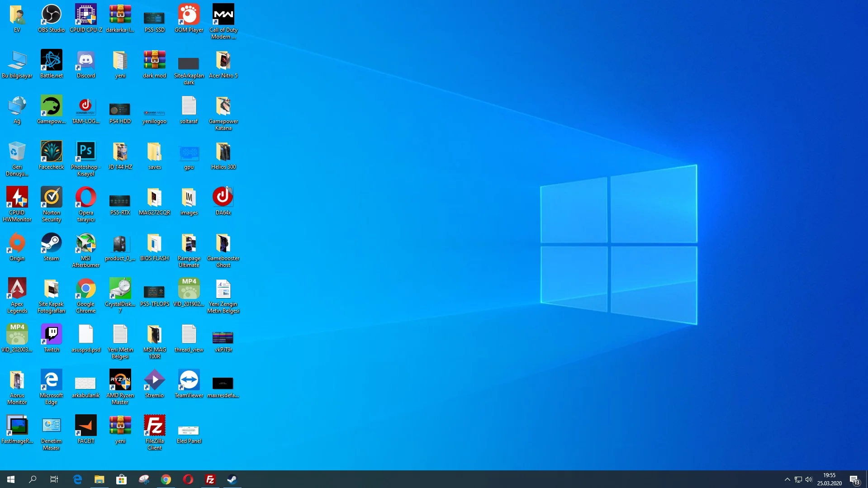Open the taskbar search

pos(33,479)
